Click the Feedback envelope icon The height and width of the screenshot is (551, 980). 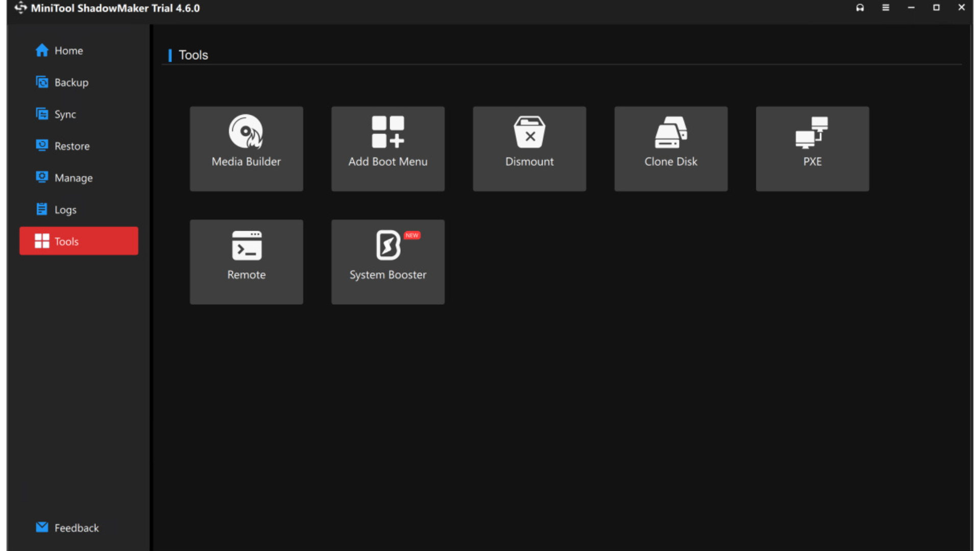[x=42, y=527]
